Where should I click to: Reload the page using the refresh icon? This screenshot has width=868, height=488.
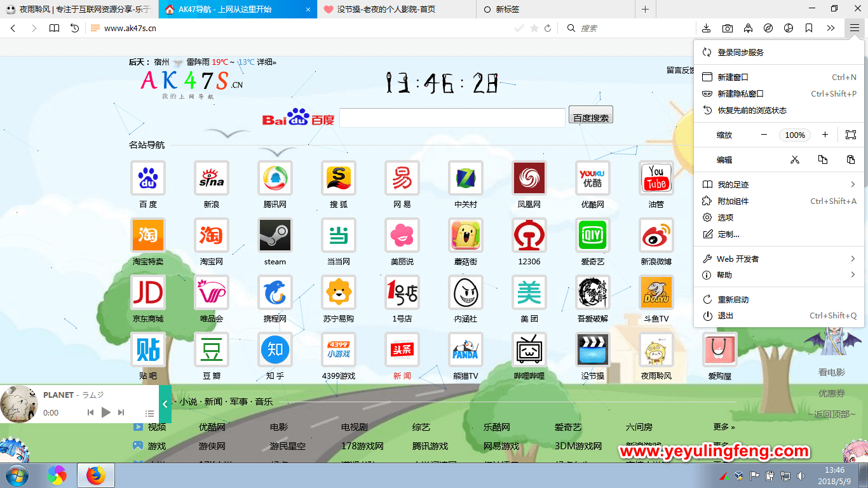548,28
